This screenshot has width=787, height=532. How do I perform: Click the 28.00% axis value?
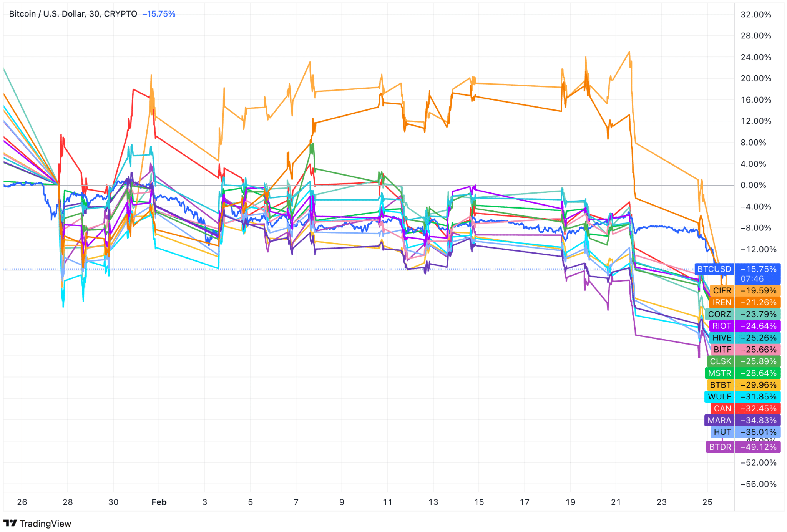(x=756, y=36)
